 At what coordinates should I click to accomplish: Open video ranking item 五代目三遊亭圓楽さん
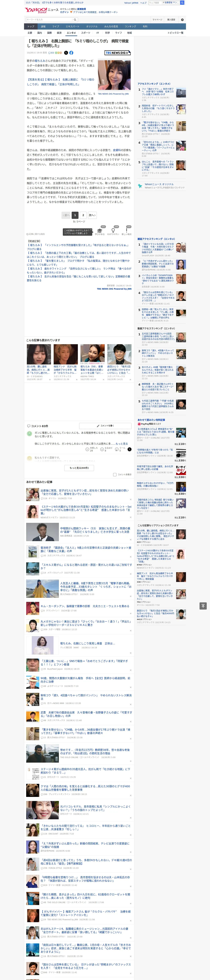point(158,336)
